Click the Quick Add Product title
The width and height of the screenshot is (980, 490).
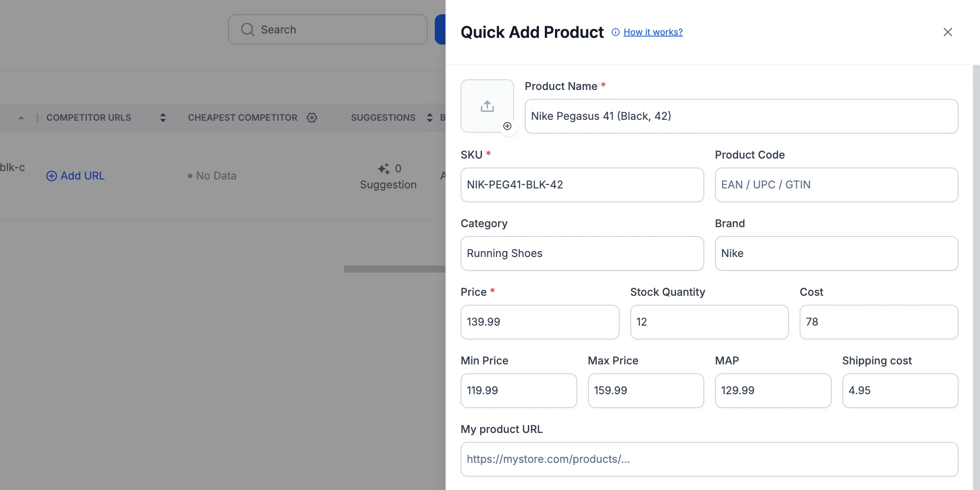point(532,32)
